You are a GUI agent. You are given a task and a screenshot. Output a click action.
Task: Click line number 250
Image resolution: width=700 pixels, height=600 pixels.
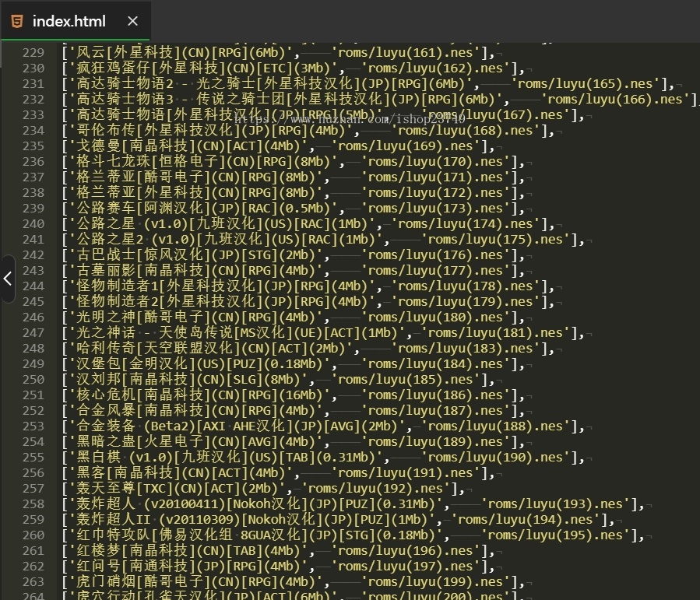point(33,380)
